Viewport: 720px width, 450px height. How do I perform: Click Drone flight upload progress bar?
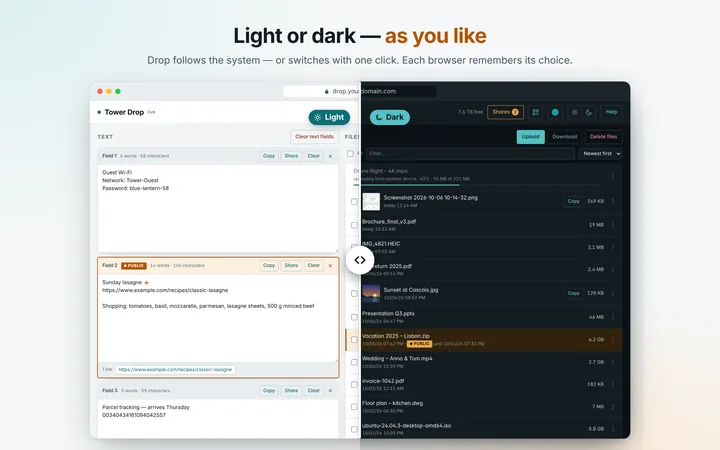(x=476, y=185)
